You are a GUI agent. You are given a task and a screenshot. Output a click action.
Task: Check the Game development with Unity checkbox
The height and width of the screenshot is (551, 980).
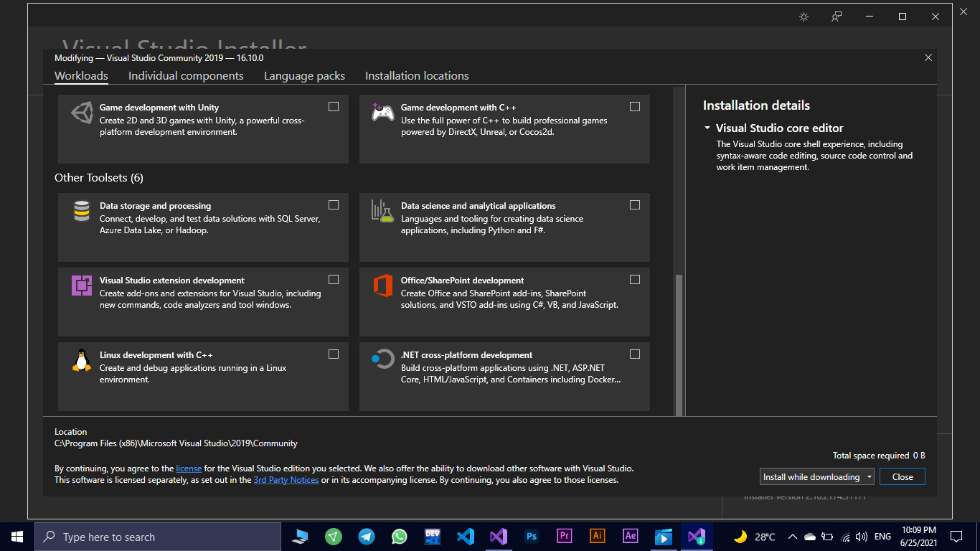pyautogui.click(x=334, y=107)
